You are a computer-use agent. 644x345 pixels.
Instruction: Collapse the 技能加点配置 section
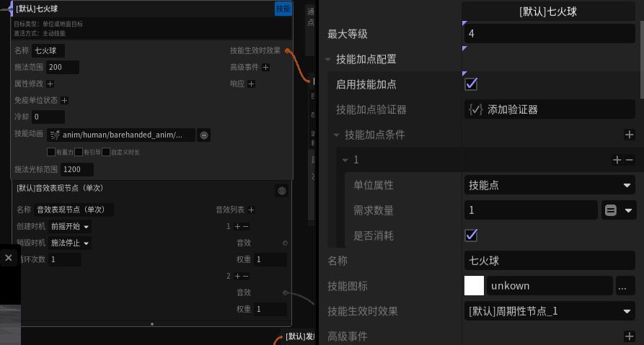pos(327,60)
